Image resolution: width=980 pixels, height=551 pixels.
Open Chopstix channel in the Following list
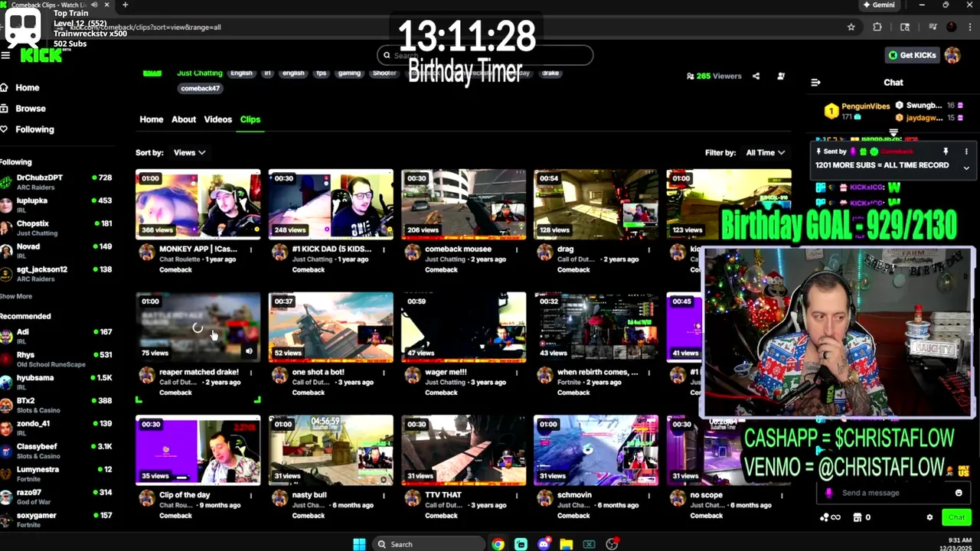pyautogui.click(x=57, y=227)
